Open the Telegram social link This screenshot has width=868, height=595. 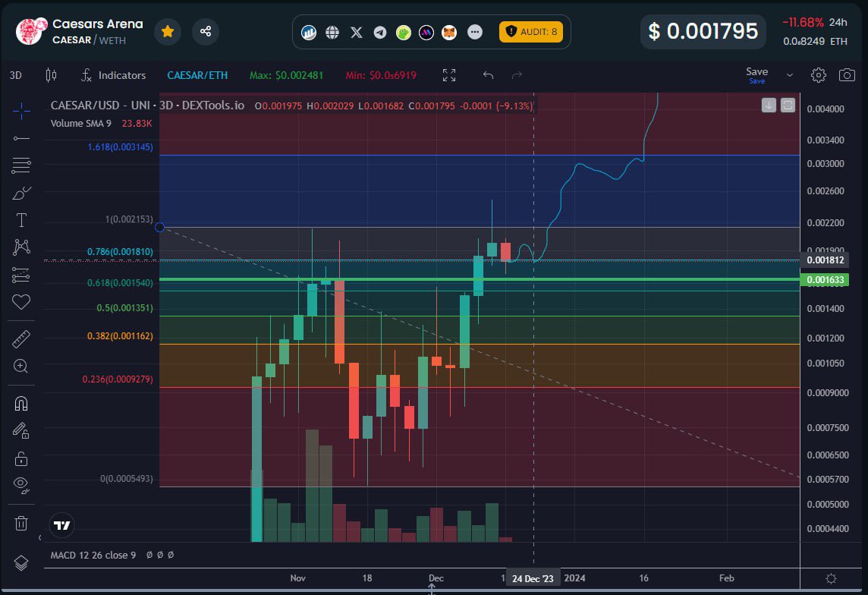point(379,32)
